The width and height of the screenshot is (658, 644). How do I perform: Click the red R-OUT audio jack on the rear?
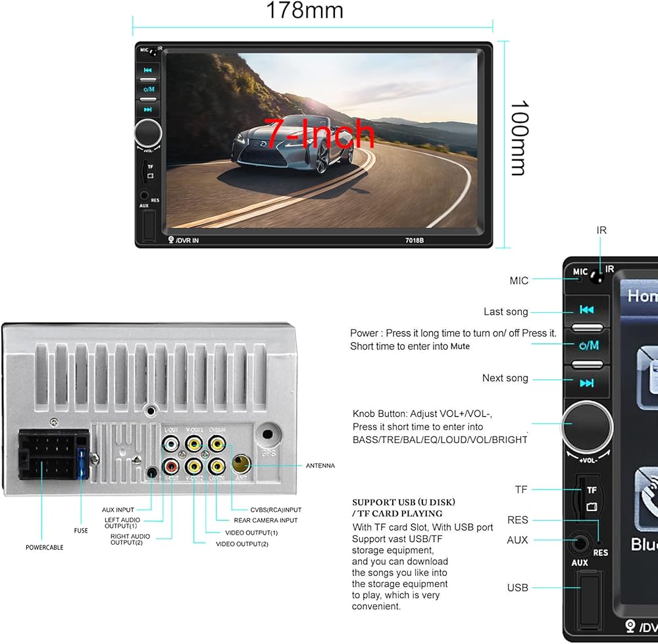[x=172, y=467]
